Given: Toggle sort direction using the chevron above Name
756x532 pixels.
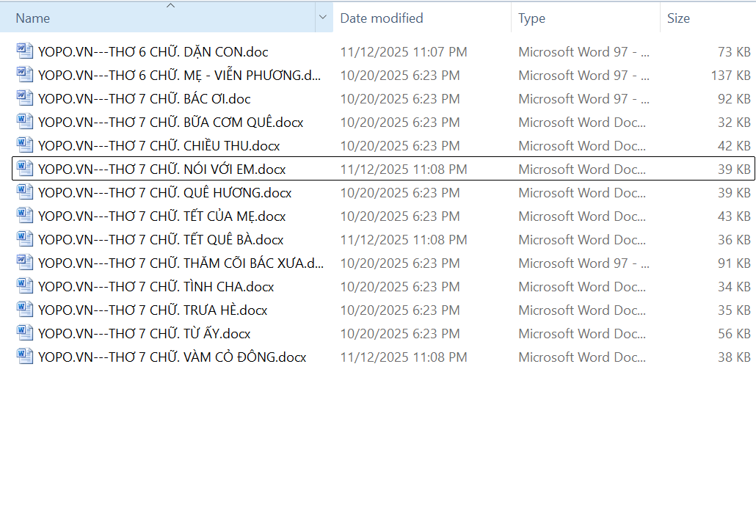Looking at the screenshot, I should coord(171,6).
